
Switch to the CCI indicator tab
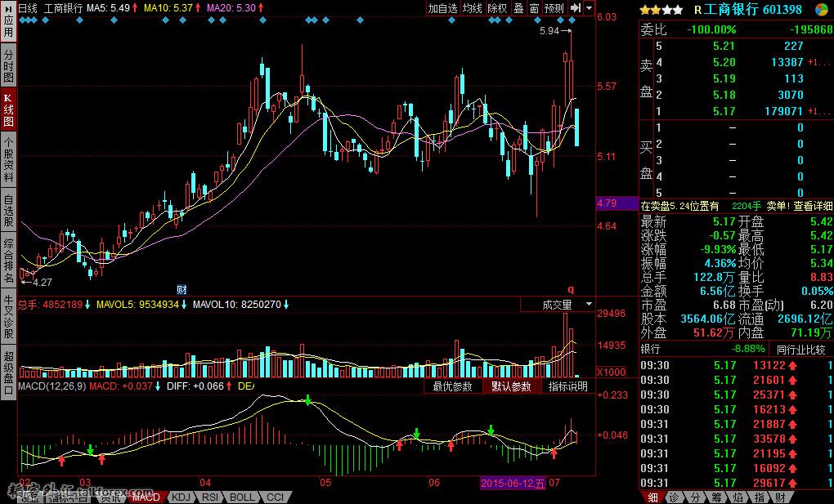(x=275, y=497)
